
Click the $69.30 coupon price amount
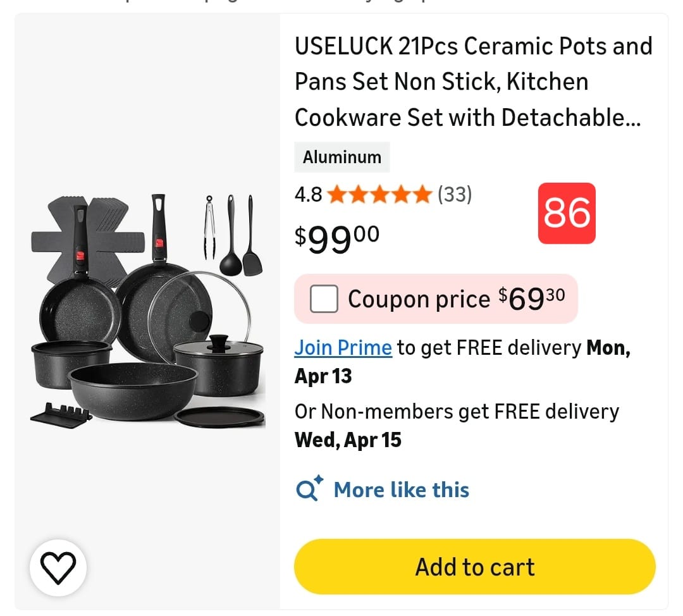click(532, 299)
